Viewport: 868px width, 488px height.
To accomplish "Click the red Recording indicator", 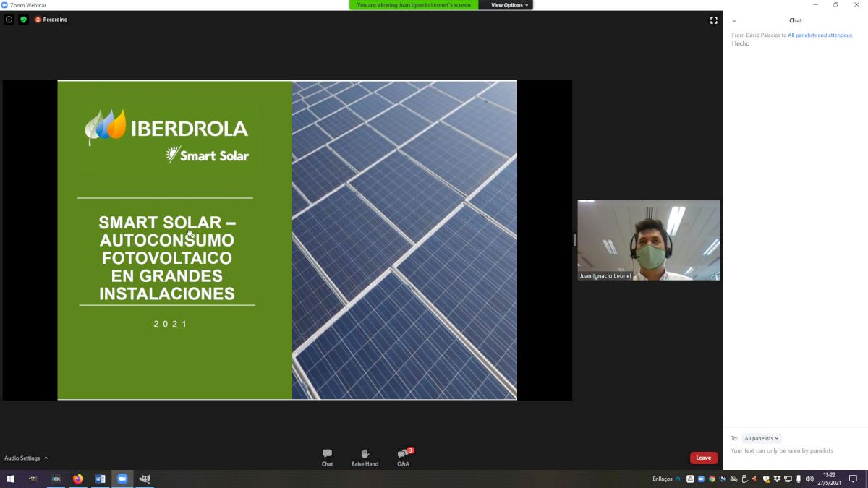I will (51, 20).
